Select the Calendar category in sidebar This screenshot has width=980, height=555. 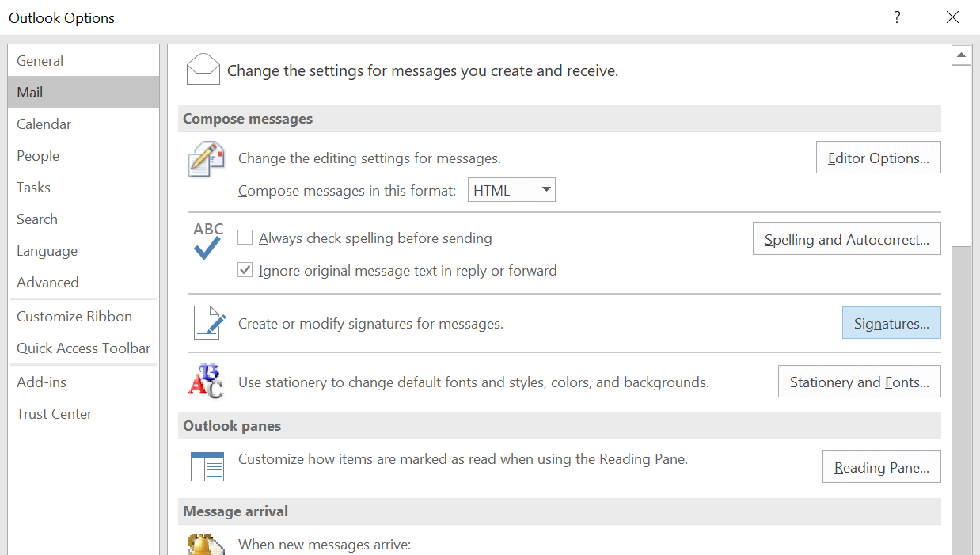(x=44, y=124)
